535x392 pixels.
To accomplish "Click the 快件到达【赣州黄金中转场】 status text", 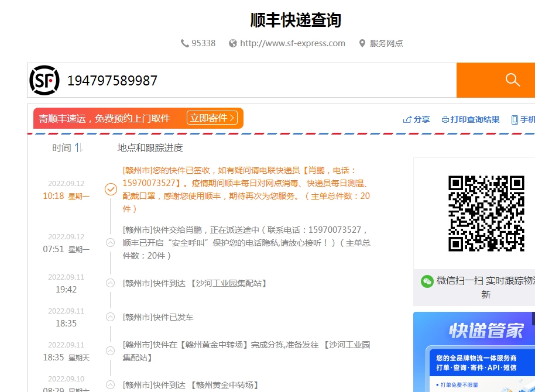I will [190, 385].
